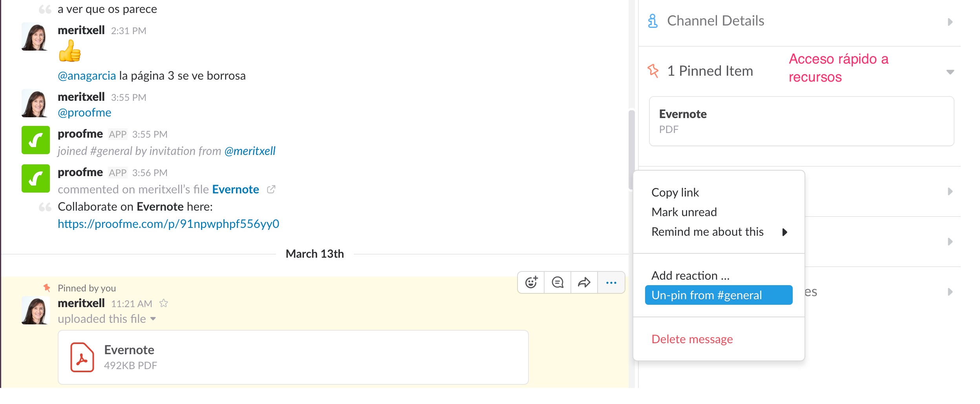Open meritxell's avatar at 2:31 PM
The height and width of the screenshot is (404, 980).
point(36,36)
